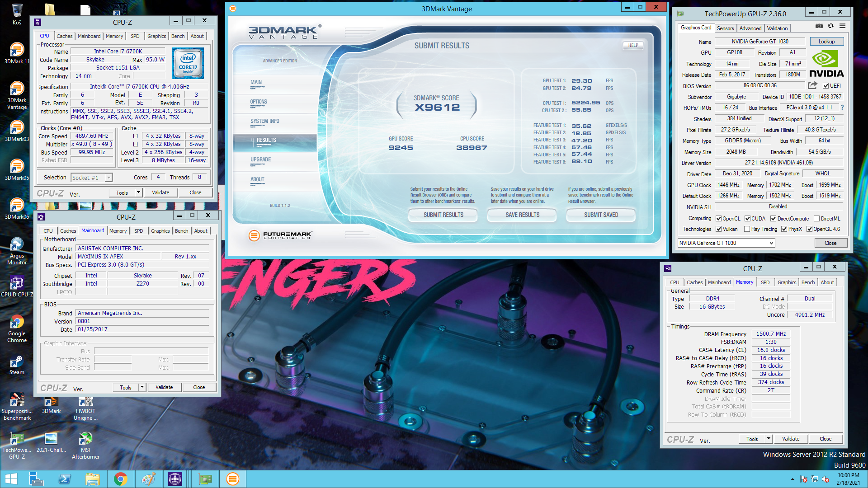Toggle the OpenCL checkbox

click(x=718, y=219)
